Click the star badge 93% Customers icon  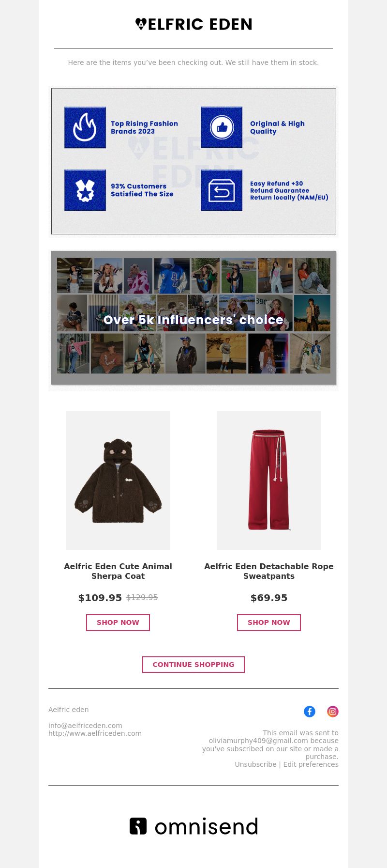pyautogui.click(x=85, y=190)
